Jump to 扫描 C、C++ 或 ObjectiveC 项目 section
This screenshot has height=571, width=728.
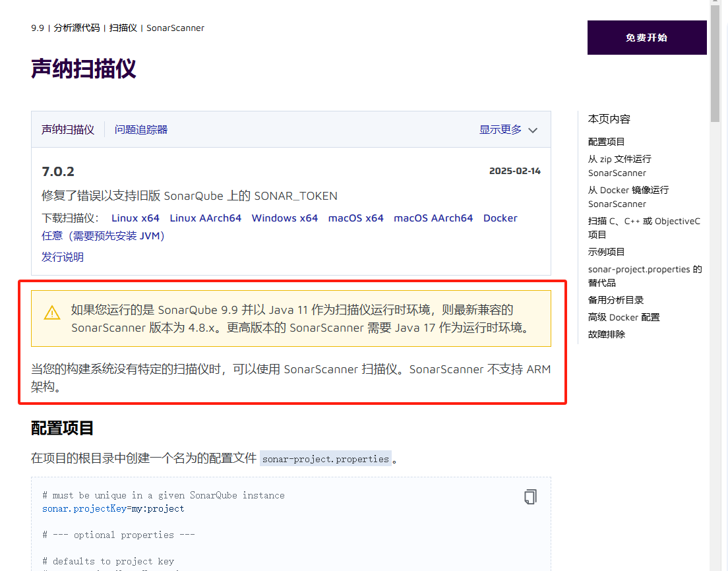coord(644,227)
